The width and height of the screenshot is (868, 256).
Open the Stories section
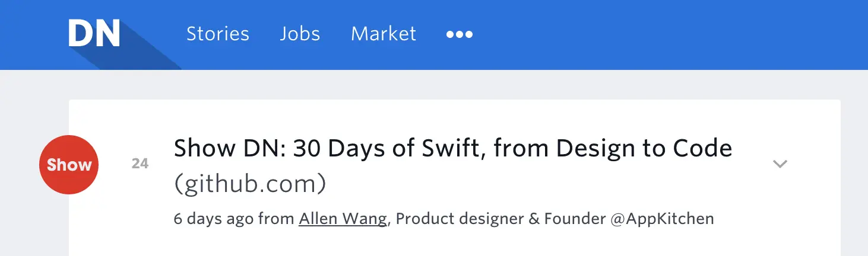217,34
